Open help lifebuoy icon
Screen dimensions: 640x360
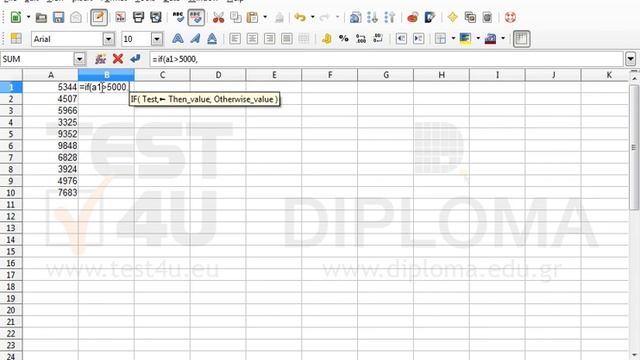tap(510, 18)
